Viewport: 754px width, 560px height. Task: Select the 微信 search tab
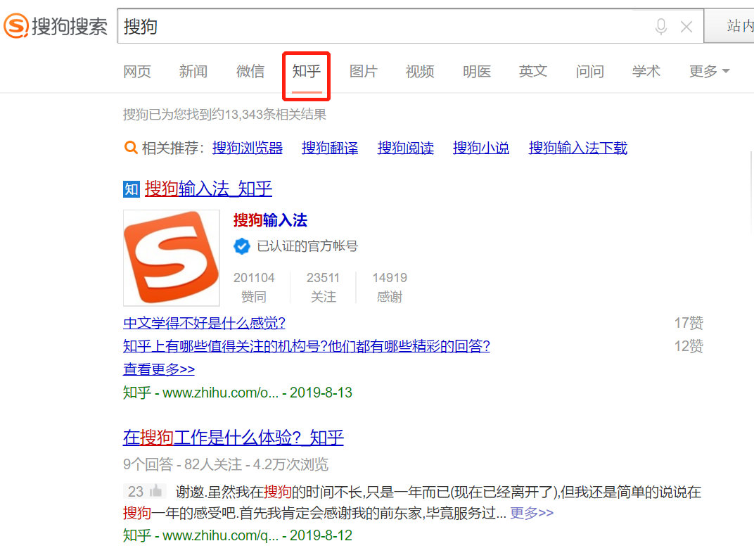(250, 71)
